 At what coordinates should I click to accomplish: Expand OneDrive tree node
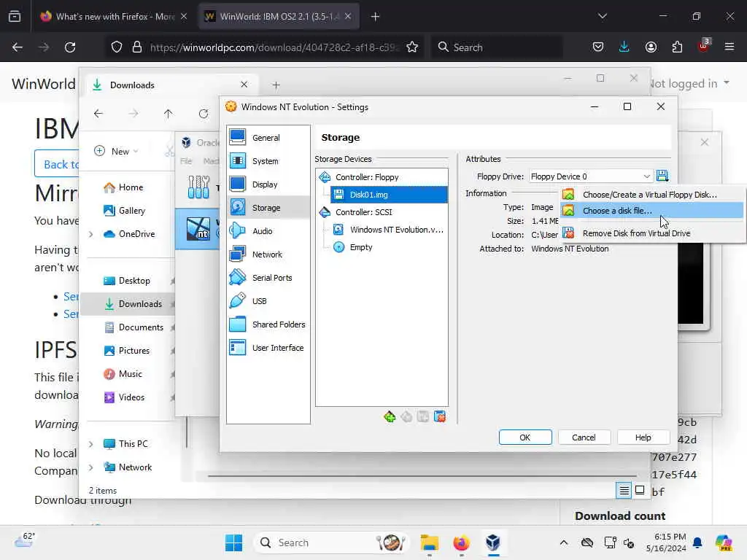(x=91, y=234)
